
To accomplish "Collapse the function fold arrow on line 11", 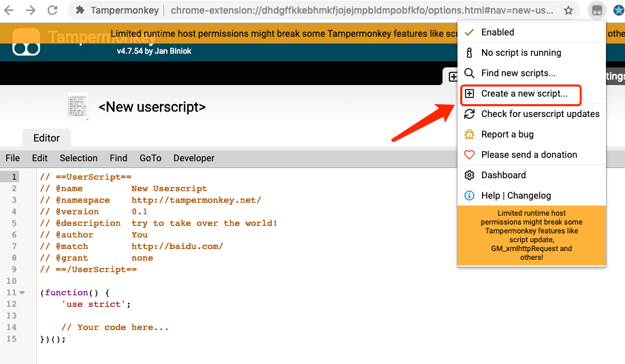I will [x=22, y=293].
